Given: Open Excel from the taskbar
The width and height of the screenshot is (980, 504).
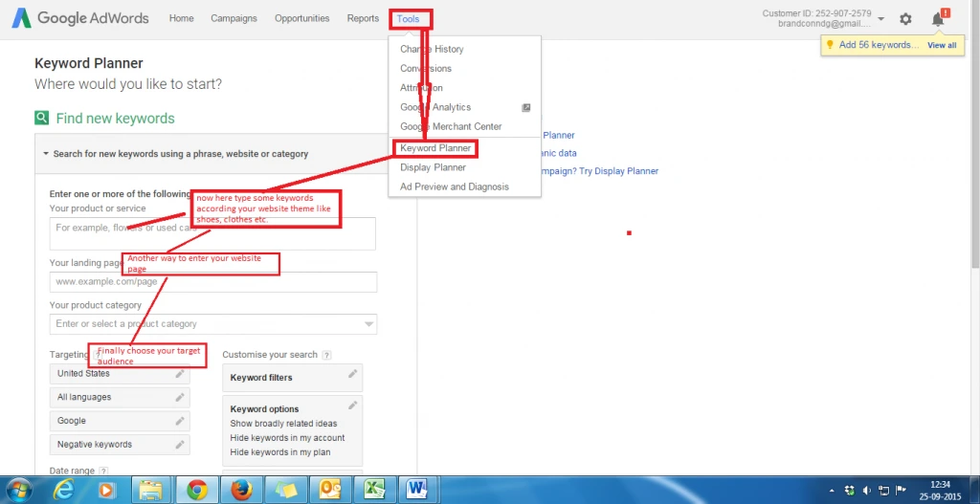Looking at the screenshot, I should [372, 490].
